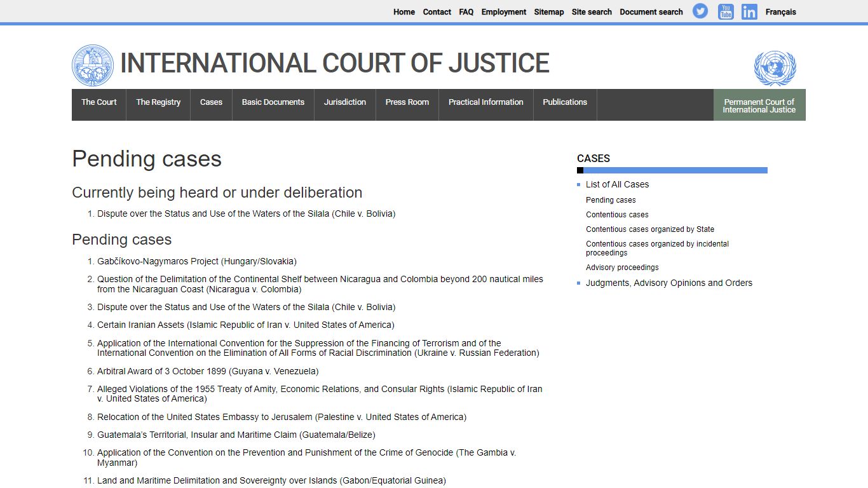Open Arbitral Award of 3 October 1899
The width and height of the screenshot is (868, 488).
[x=208, y=371]
